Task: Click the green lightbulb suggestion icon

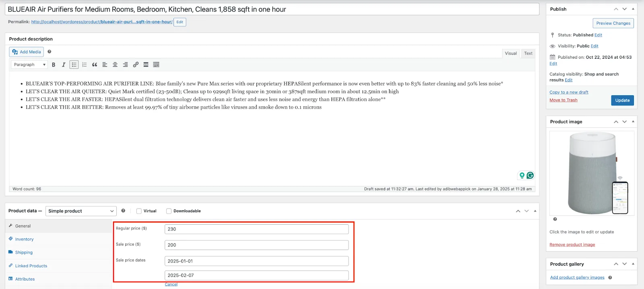Action: 522,175
